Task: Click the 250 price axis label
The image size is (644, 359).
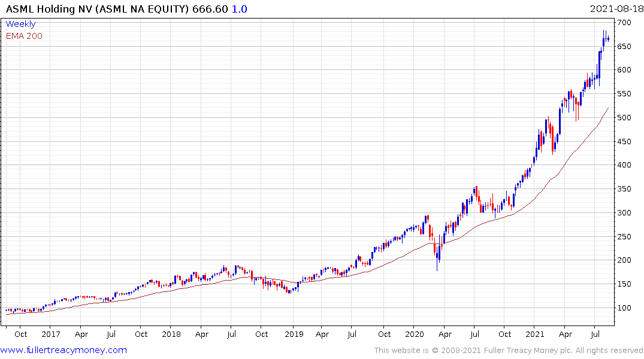Action: click(624, 236)
